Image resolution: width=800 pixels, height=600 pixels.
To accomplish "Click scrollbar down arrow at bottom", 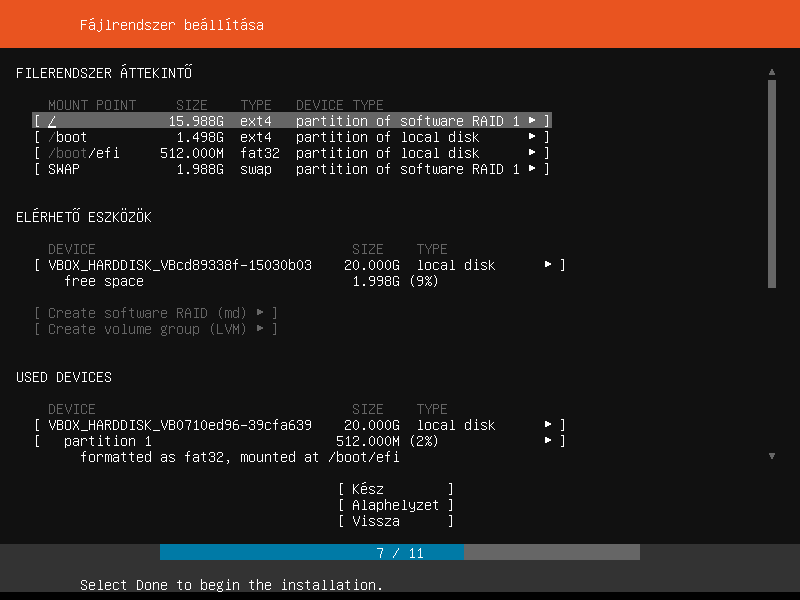I will tap(771, 456).
